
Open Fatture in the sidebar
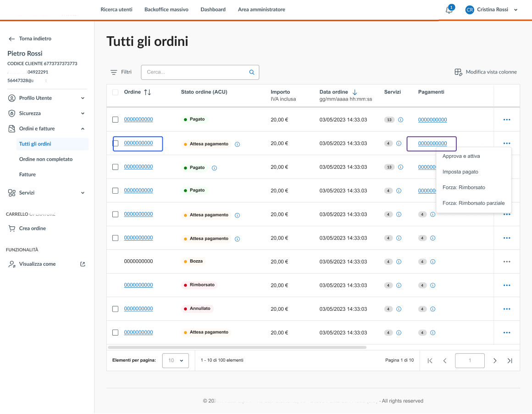(28, 175)
